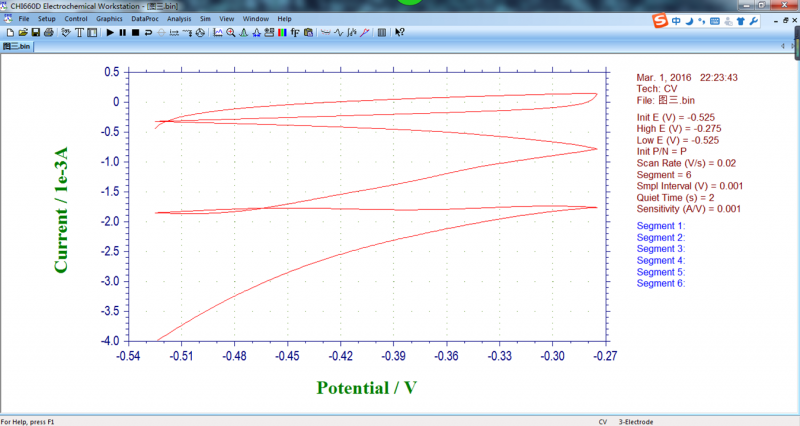Open the Setup menu

46,19
